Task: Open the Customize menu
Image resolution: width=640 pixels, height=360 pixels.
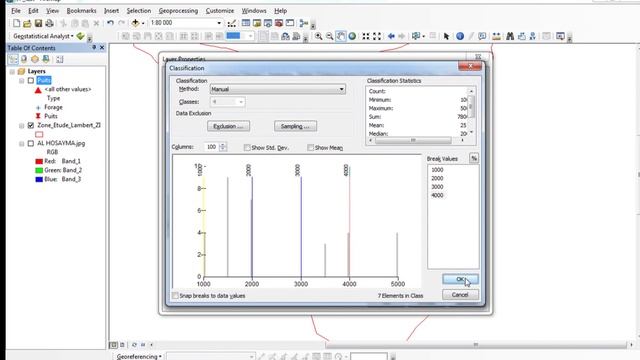Action: coord(220,11)
